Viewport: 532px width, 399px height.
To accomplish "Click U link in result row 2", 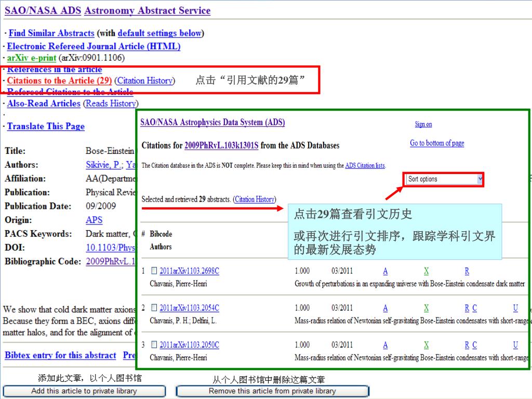I will (x=516, y=308).
